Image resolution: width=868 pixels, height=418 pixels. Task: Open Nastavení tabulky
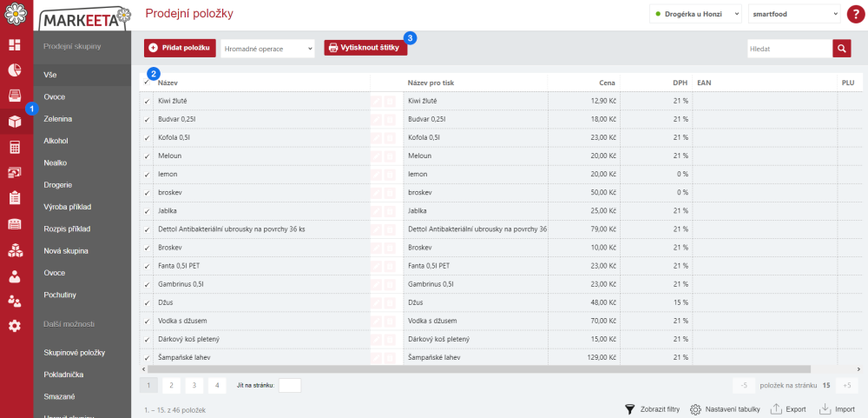pos(726,409)
